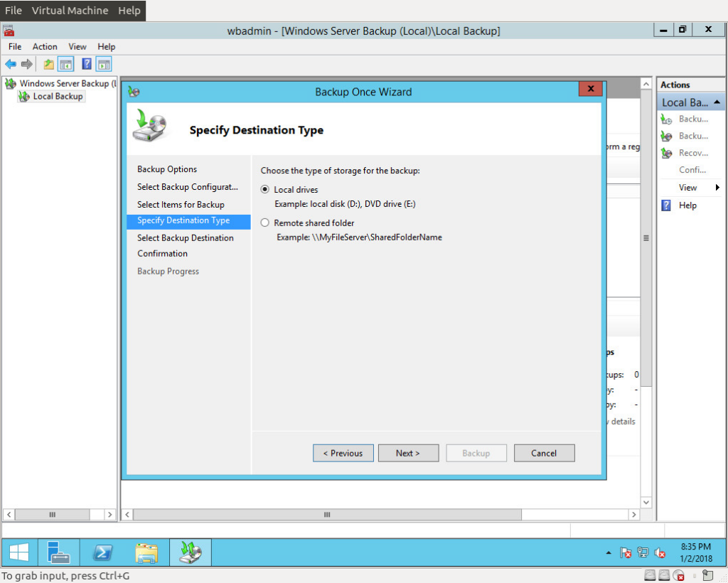Open the View menu in menu bar
Viewport: 728px width, 583px height.
coord(77,46)
